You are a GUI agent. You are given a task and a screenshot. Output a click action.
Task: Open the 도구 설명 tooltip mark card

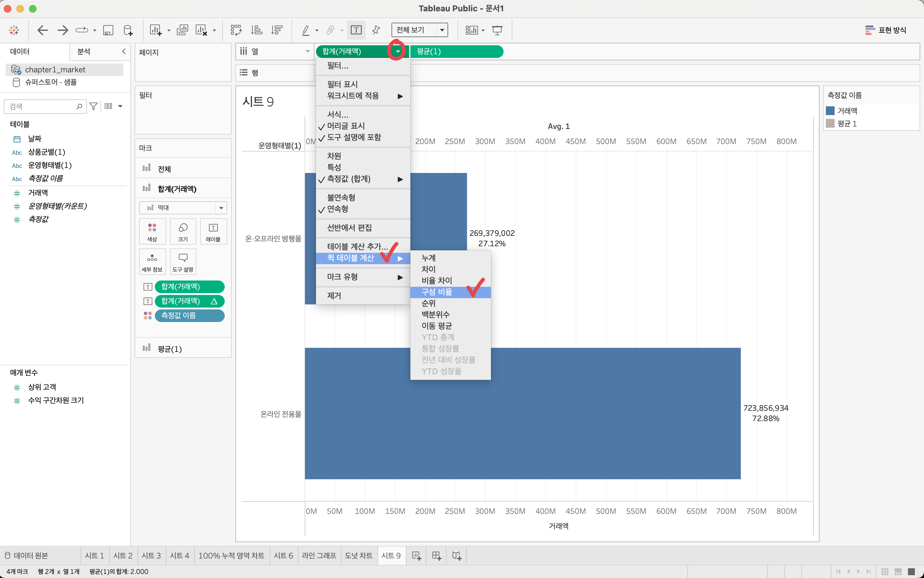tap(183, 262)
